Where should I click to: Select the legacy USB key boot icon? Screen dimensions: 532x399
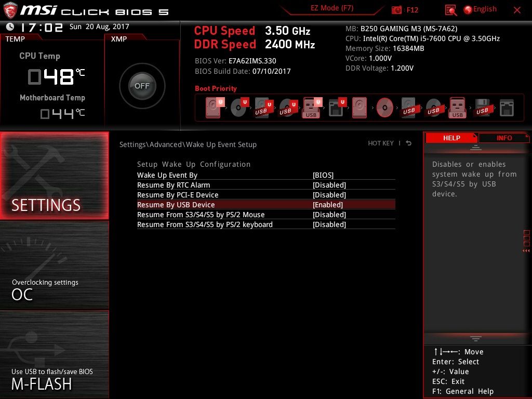[457, 107]
